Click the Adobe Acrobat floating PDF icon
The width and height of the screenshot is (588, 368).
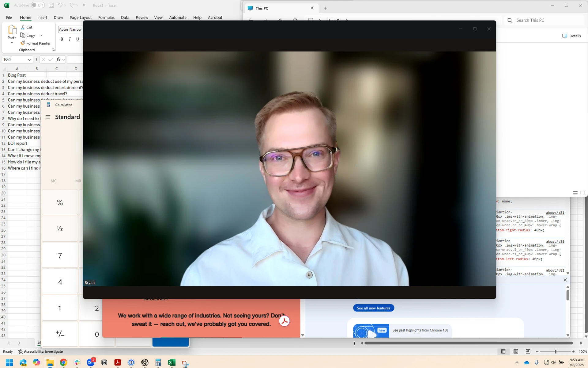tap(284, 321)
